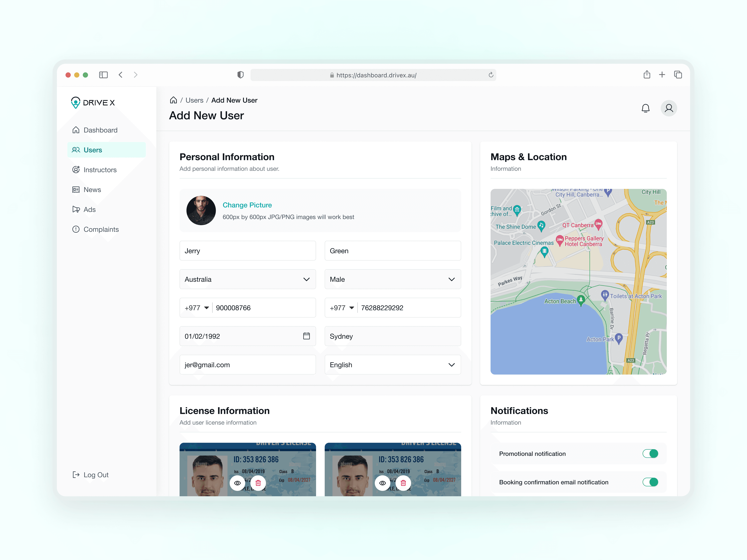Click the Change Picture link
This screenshot has height=560, width=747.
click(247, 205)
